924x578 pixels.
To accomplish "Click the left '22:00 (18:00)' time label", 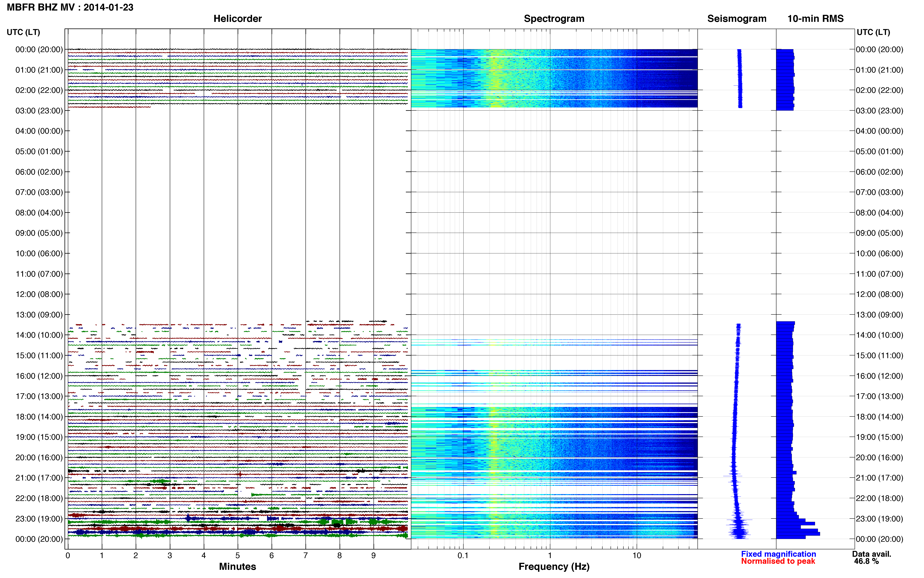I will pyautogui.click(x=39, y=498).
